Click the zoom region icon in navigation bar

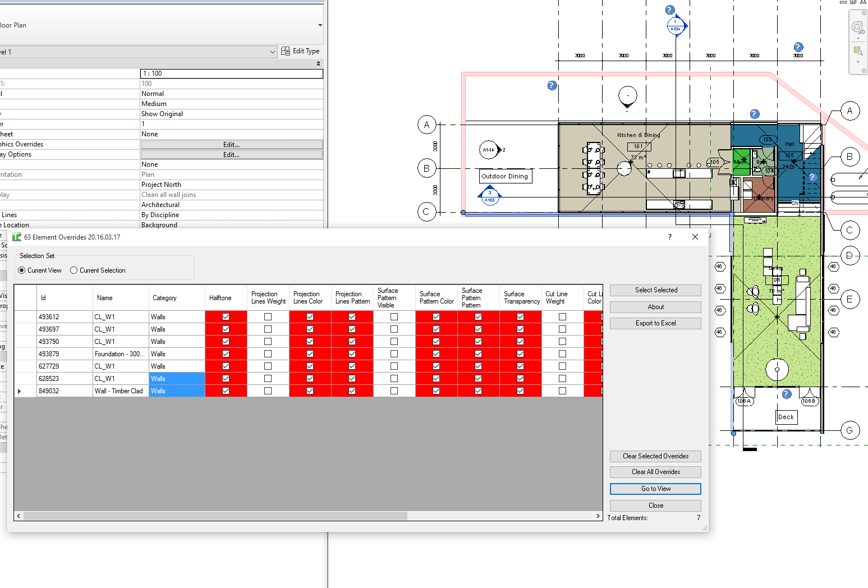point(857,51)
